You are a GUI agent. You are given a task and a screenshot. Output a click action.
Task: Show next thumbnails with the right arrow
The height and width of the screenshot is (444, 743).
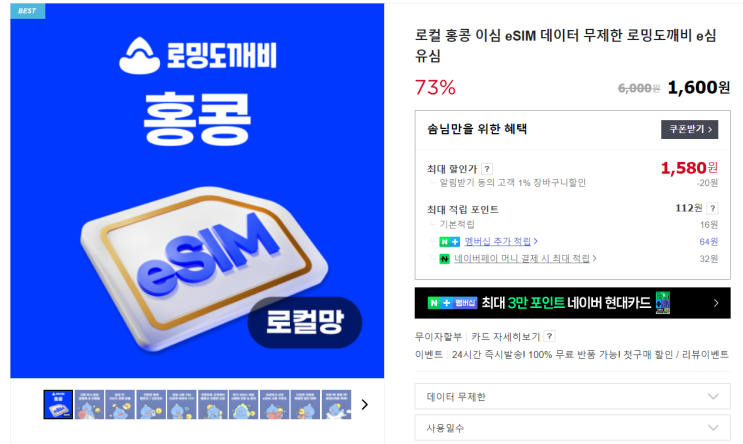[364, 405]
